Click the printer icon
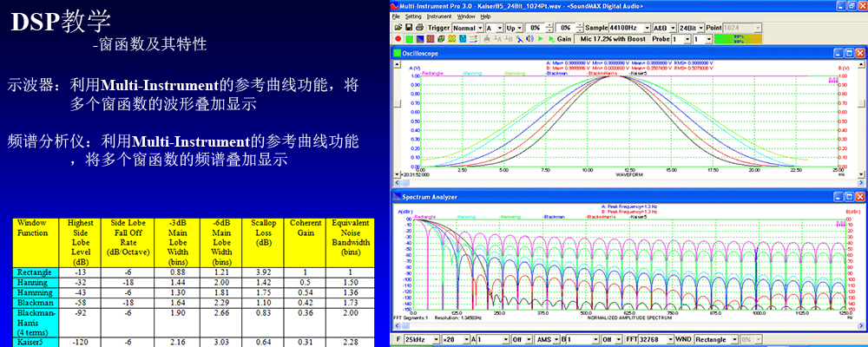868x347 pixels. pos(419,28)
